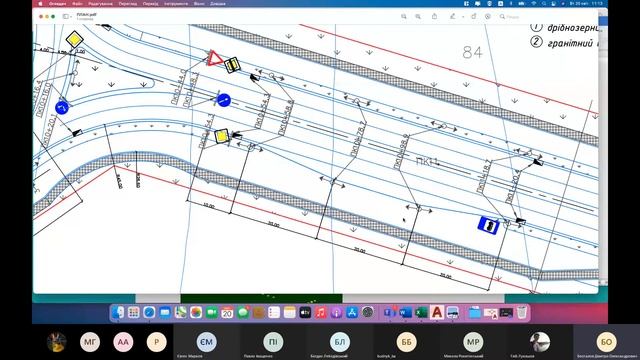Open Launchpad from the Dock
The image size is (640, 360).
pos(133,313)
